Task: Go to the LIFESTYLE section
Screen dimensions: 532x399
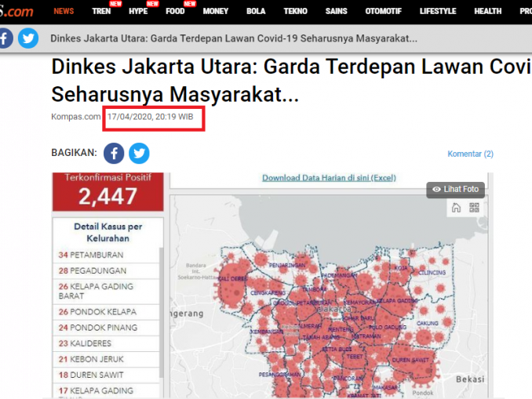Action: pos(438,11)
